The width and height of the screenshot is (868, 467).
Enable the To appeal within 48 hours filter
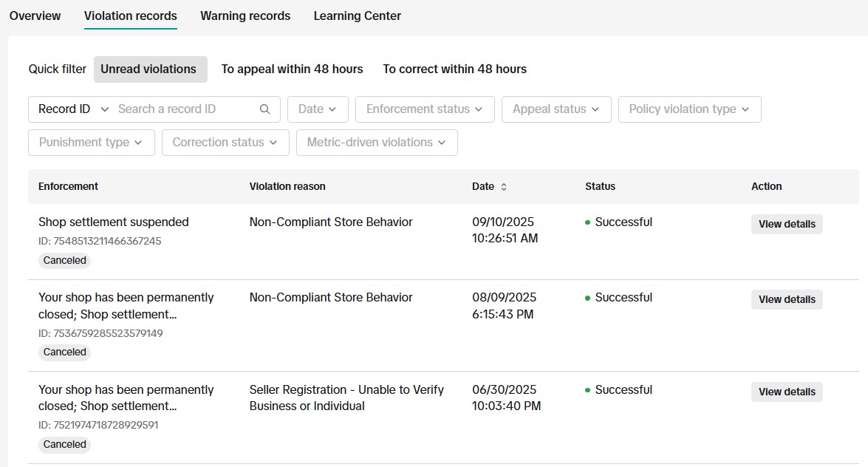click(292, 69)
